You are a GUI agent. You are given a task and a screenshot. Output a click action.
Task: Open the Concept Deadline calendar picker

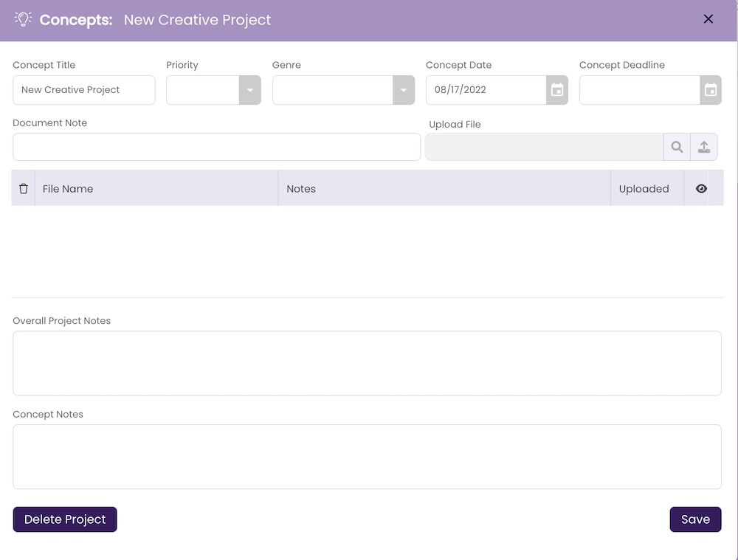(x=710, y=90)
